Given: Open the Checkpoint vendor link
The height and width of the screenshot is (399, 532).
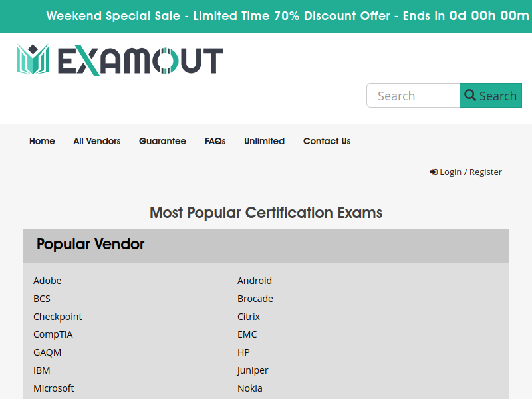Looking at the screenshot, I should 58,317.
